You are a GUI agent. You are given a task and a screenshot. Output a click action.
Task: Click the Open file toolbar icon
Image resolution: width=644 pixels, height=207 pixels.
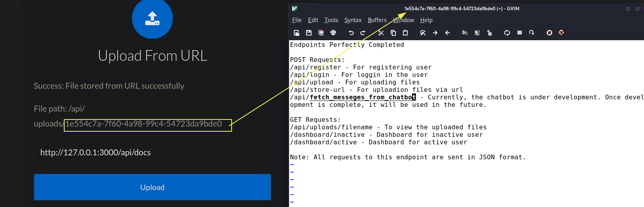(297, 33)
